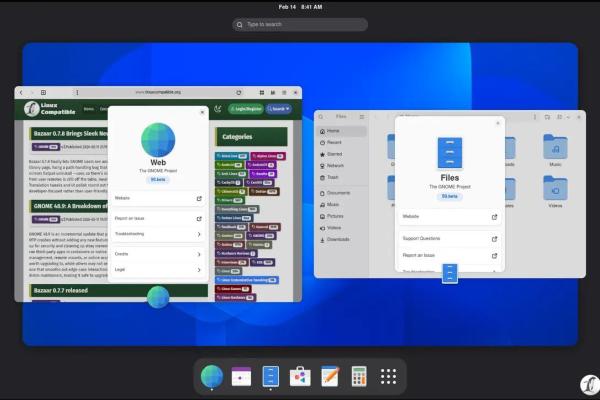Toggle the site dark mode icon
This screenshot has width=600, height=400.
tap(218, 109)
